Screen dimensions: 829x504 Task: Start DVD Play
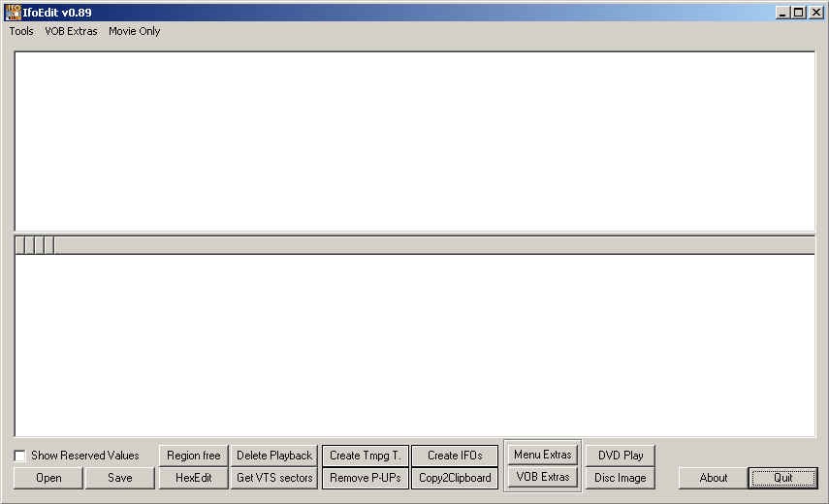[x=621, y=456]
